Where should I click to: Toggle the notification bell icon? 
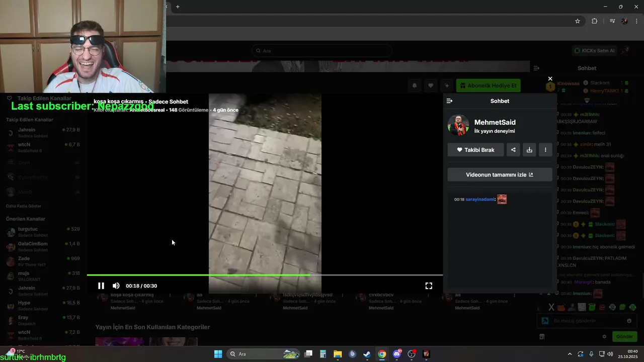point(414,85)
